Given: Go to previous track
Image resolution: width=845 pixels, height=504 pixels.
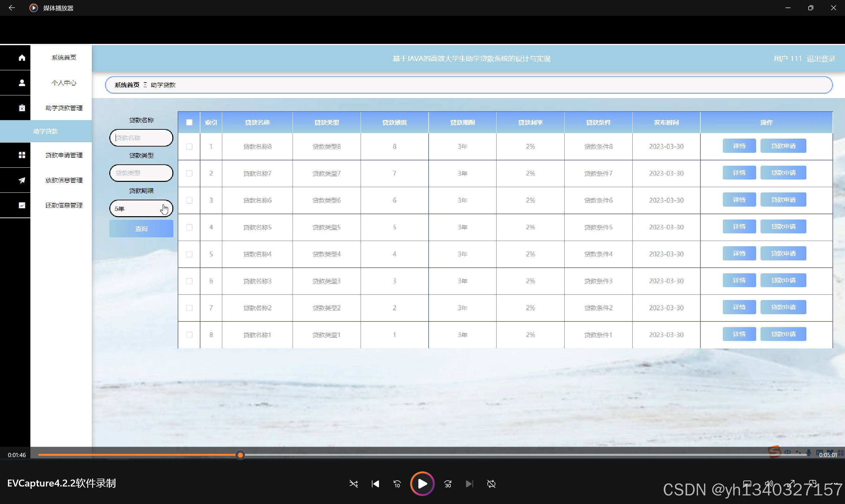Looking at the screenshot, I should click(x=375, y=484).
